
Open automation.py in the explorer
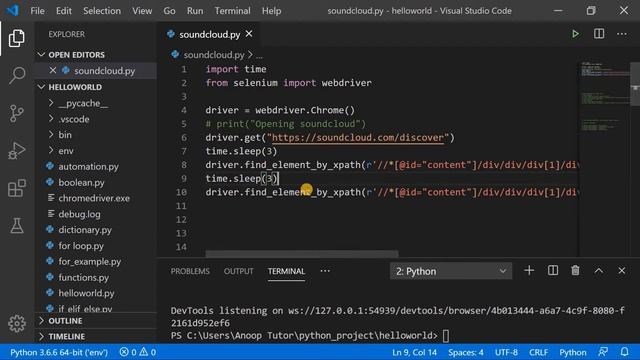tap(88, 167)
